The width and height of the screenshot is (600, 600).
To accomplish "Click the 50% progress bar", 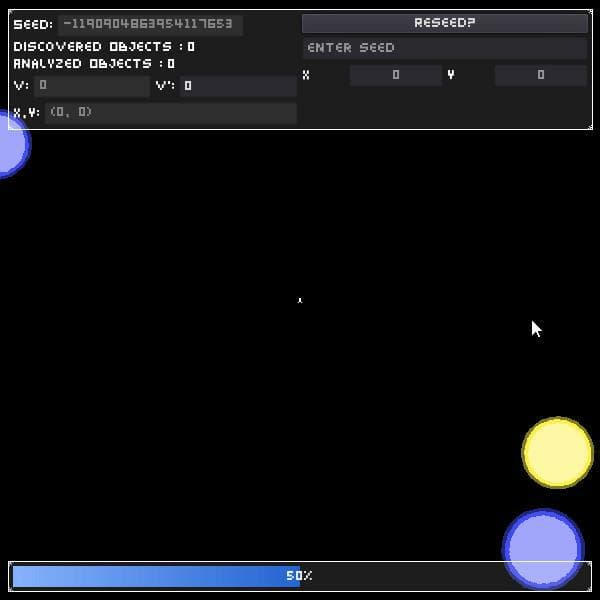I will (x=300, y=576).
